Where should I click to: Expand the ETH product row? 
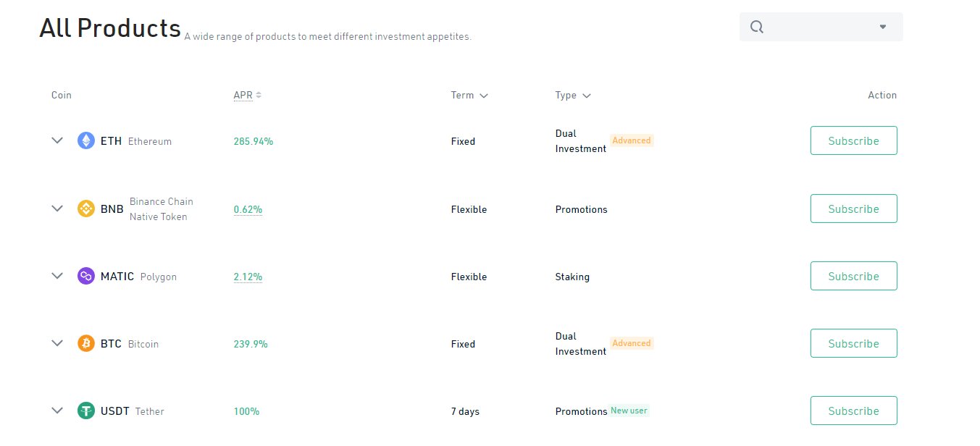[58, 141]
